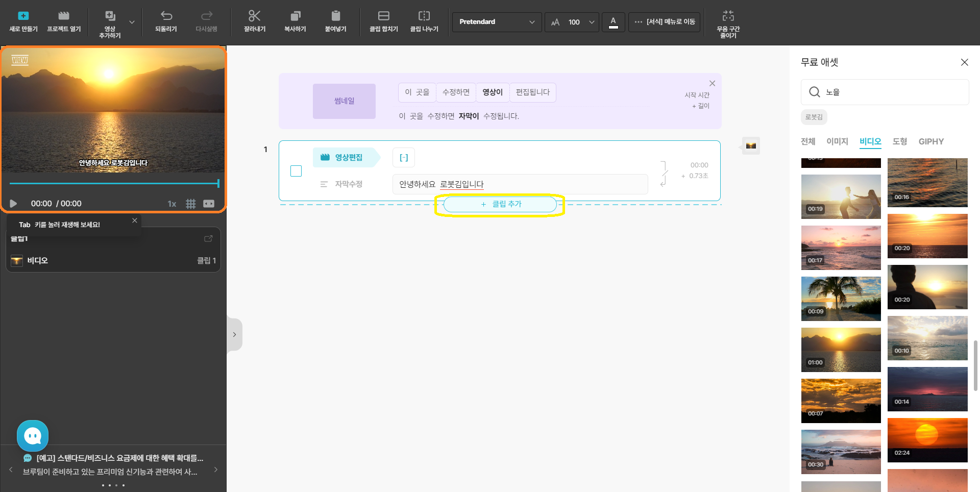The width and height of the screenshot is (980, 492).
Task: Switch to the 비디오 tab
Action: point(870,141)
